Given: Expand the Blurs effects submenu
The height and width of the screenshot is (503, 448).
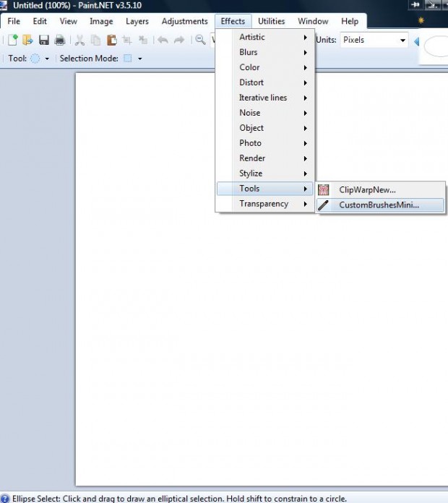Looking at the screenshot, I should (265, 52).
